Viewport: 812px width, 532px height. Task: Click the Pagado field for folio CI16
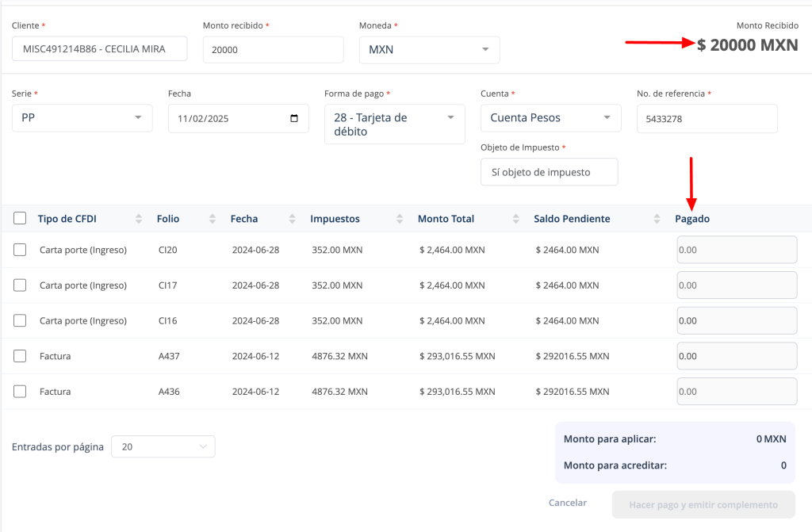737,320
